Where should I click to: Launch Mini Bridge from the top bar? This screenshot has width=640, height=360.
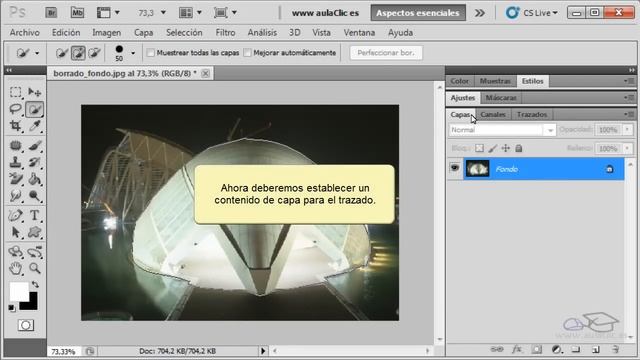(77, 13)
